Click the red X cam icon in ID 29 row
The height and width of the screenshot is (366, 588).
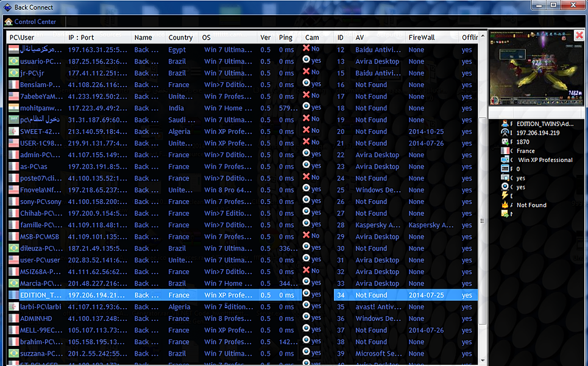[x=306, y=235]
